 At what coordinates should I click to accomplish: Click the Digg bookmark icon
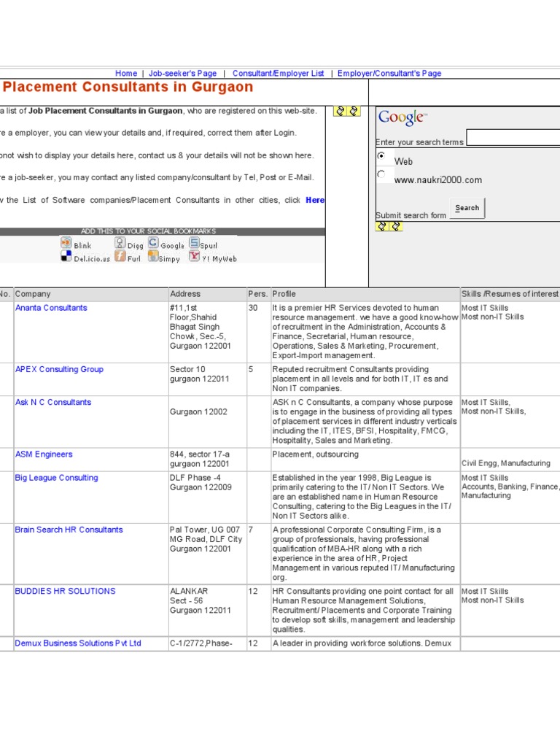[120, 244]
